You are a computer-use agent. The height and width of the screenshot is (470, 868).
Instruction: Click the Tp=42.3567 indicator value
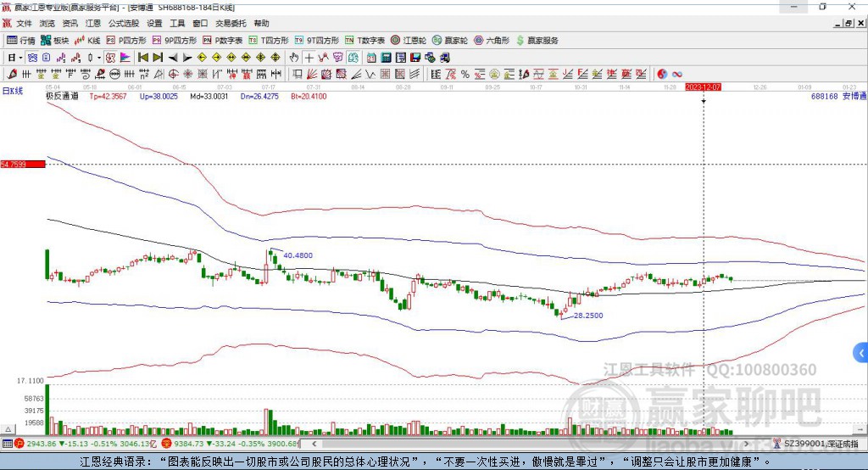[108, 96]
